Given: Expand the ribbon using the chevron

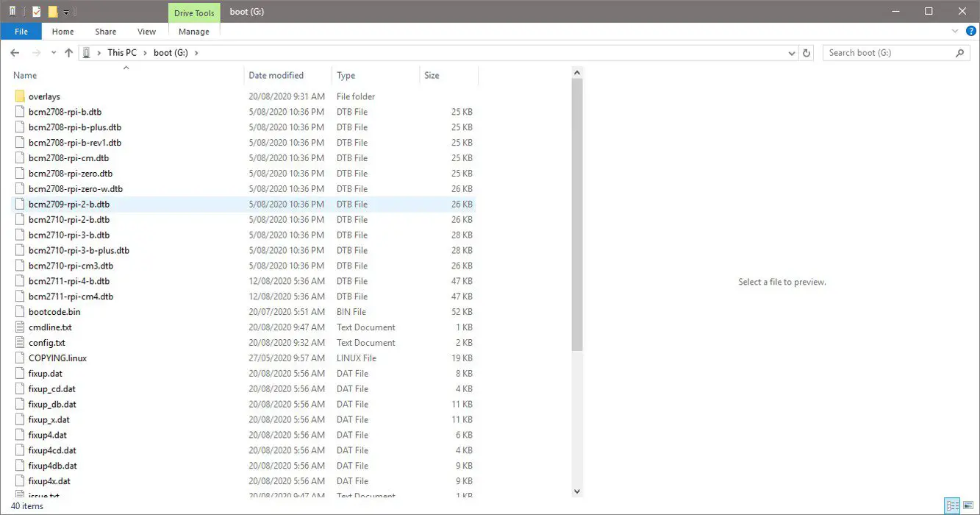Looking at the screenshot, I should [955, 32].
